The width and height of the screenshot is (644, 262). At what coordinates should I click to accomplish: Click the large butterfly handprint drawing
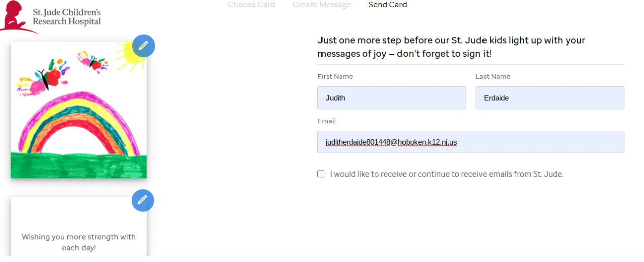[x=44, y=79]
